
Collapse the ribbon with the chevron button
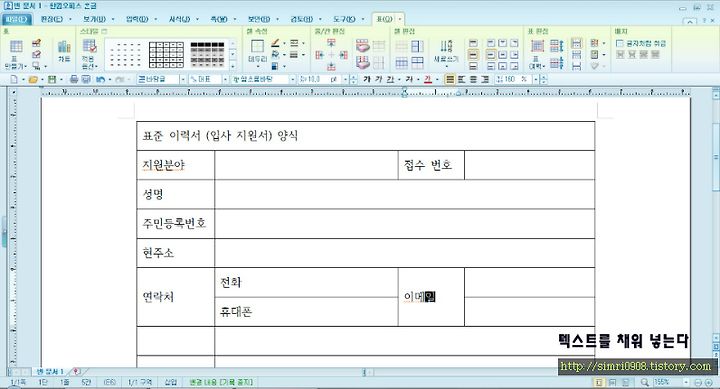click(689, 21)
